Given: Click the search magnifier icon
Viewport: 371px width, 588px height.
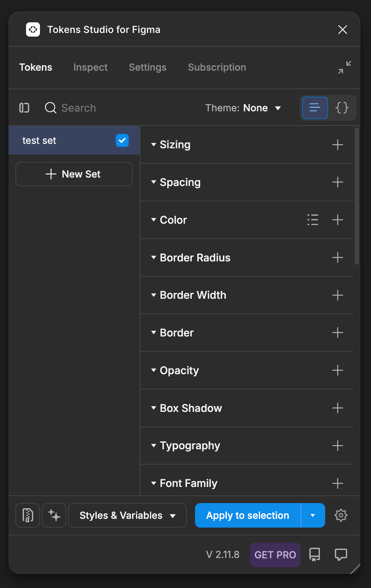Looking at the screenshot, I should (x=51, y=108).
